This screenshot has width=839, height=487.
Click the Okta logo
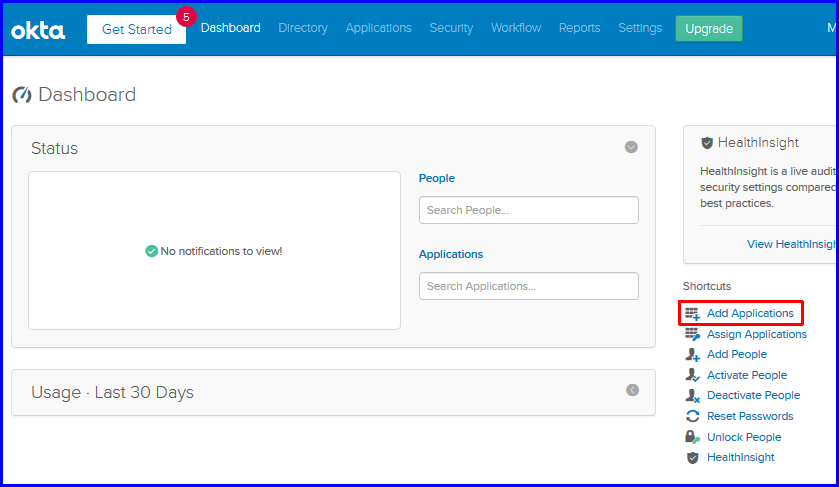(x=38, y=31)
